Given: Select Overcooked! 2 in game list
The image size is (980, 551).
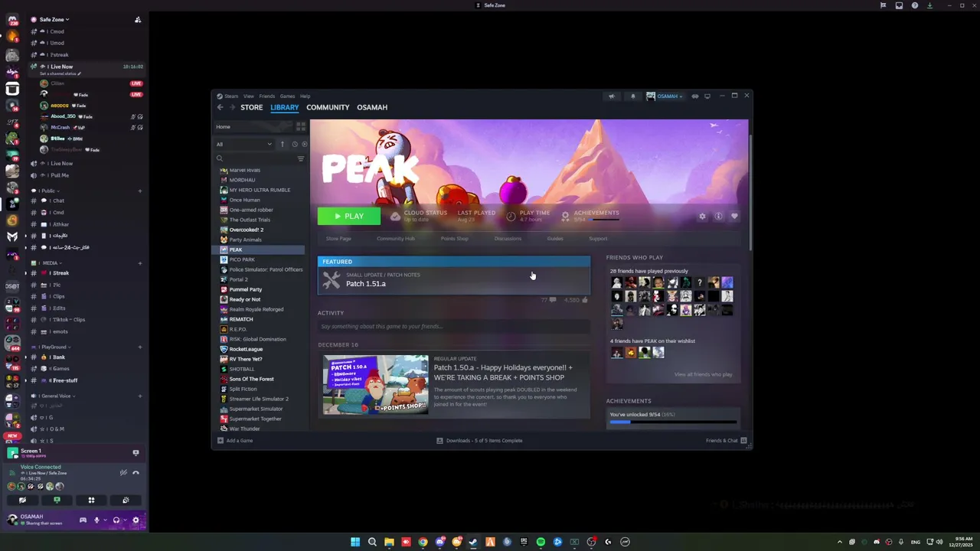Looking at the screenshot, I should [x=246, y=230].
